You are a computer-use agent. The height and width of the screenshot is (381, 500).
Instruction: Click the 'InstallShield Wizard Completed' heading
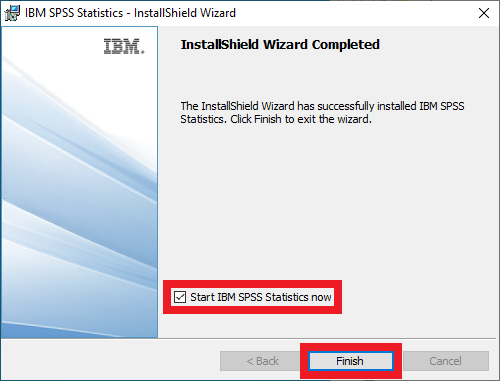pyautogui.click(x=280, y=45)
